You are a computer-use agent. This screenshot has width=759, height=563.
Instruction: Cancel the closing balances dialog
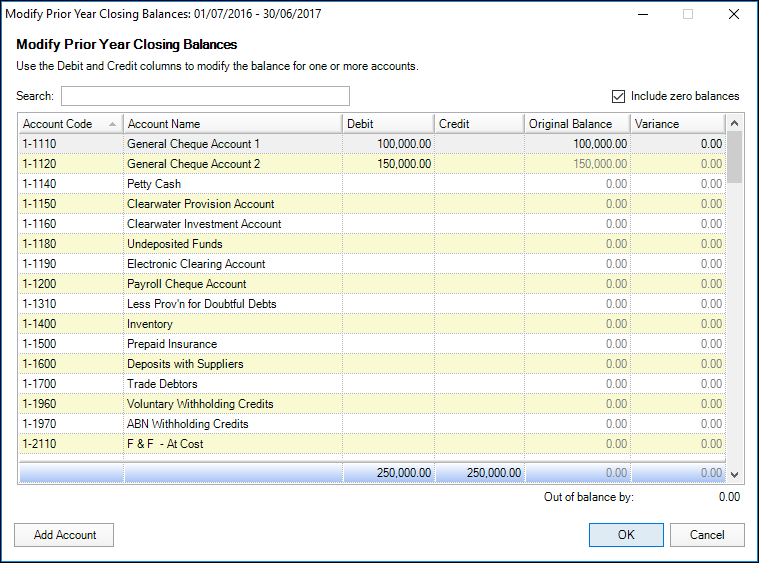coord(707,535)
